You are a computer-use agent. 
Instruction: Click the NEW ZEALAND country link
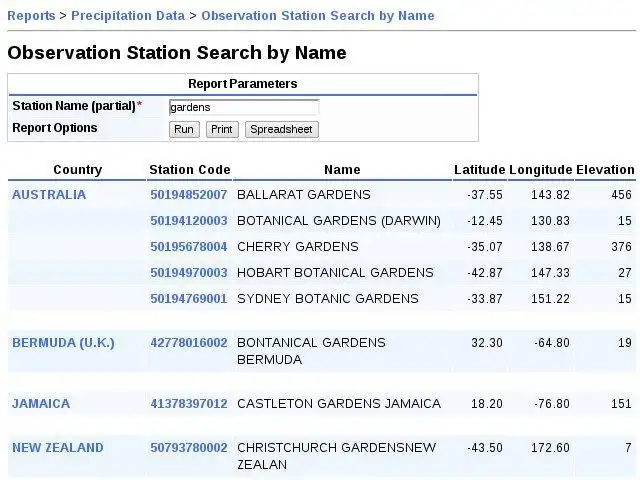tap(58, 448)
